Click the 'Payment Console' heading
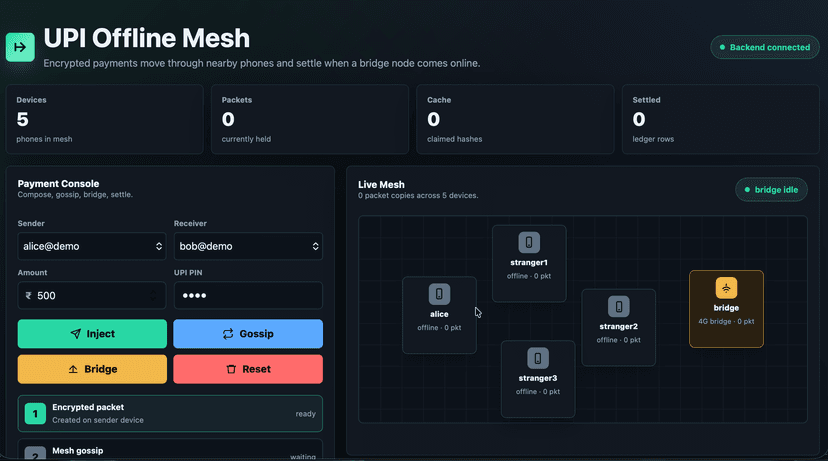This screenshot has width=828, height=461. [58, 184]
